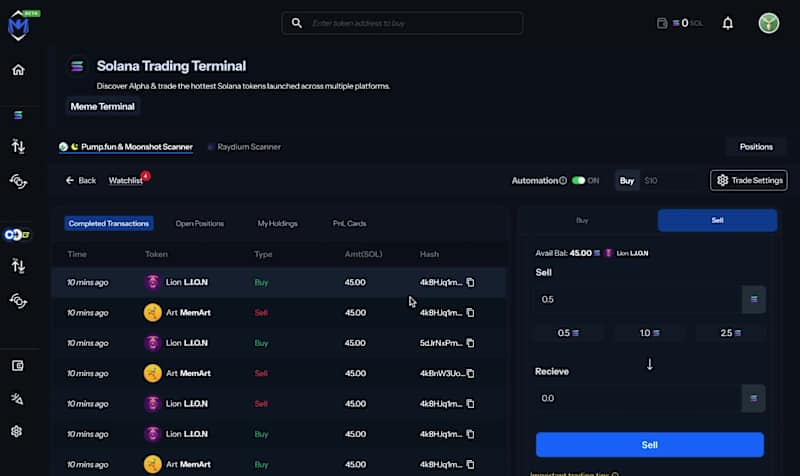Choose the 2.5 SOL quick amount

pyautogui.click(x=732, y=333)
